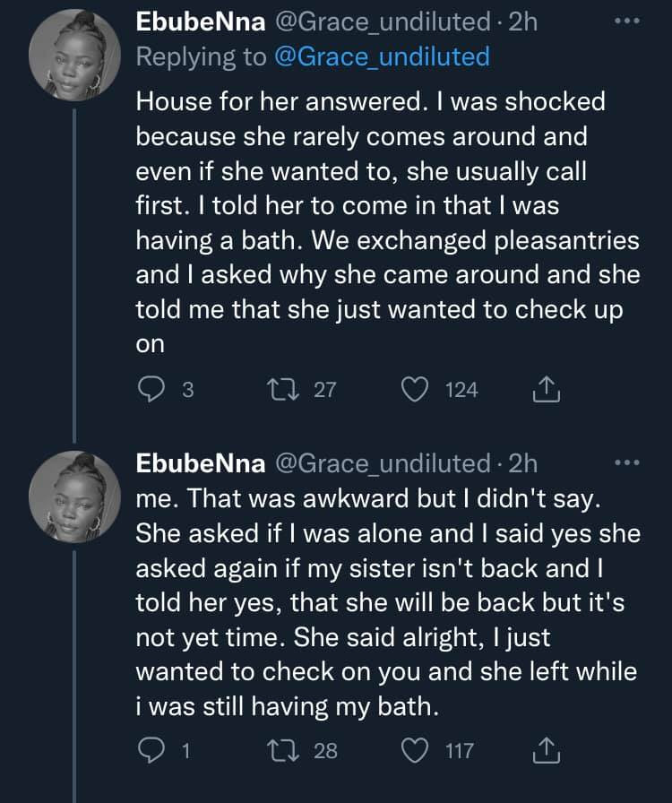
Task: Like the first tweet with 124 likes
Action: (x=415, y=389)
